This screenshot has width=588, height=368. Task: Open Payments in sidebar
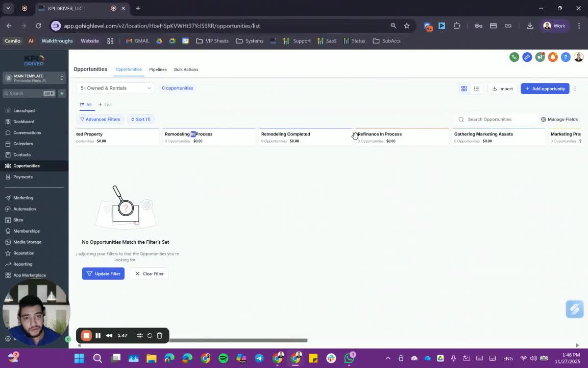point(23,177)
